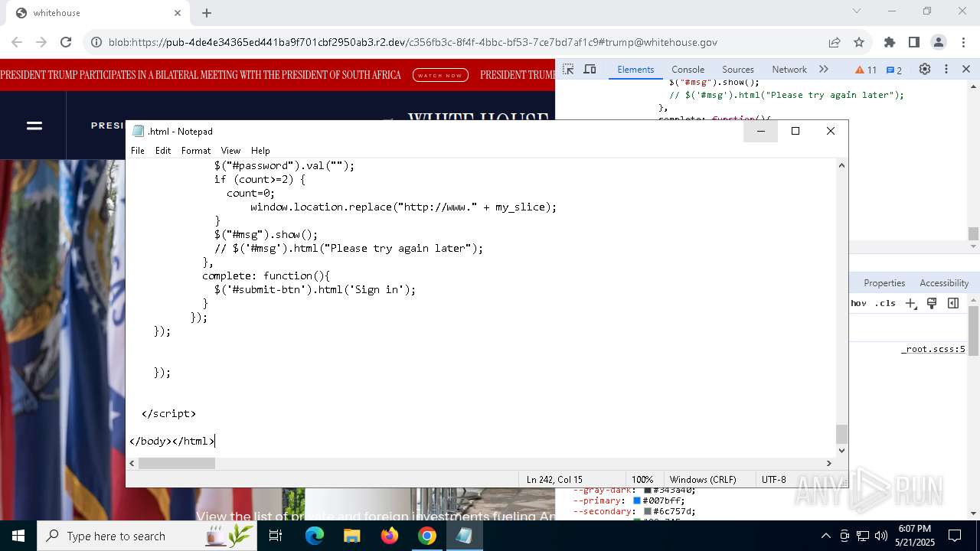The width and height of the screenshot is (980, 551).
Task: Open the Chrome profile avatar
Action: click(x=939, y=42)
